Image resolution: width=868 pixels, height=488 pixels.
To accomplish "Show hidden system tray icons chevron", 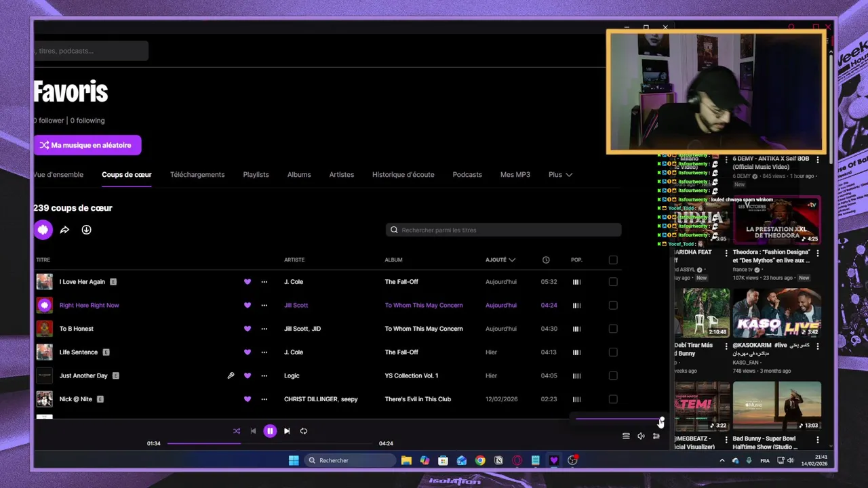I will point(722,461).
